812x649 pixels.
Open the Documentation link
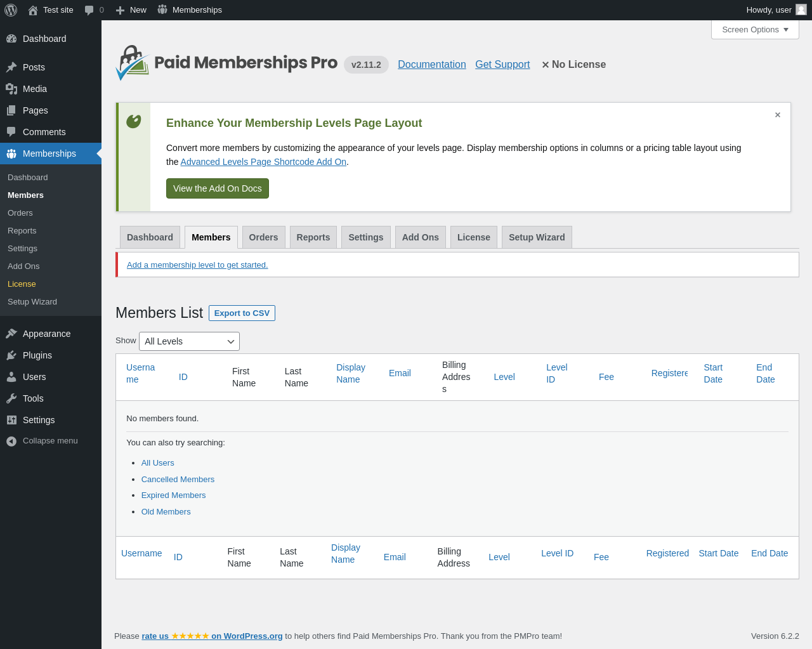(432, 65)
